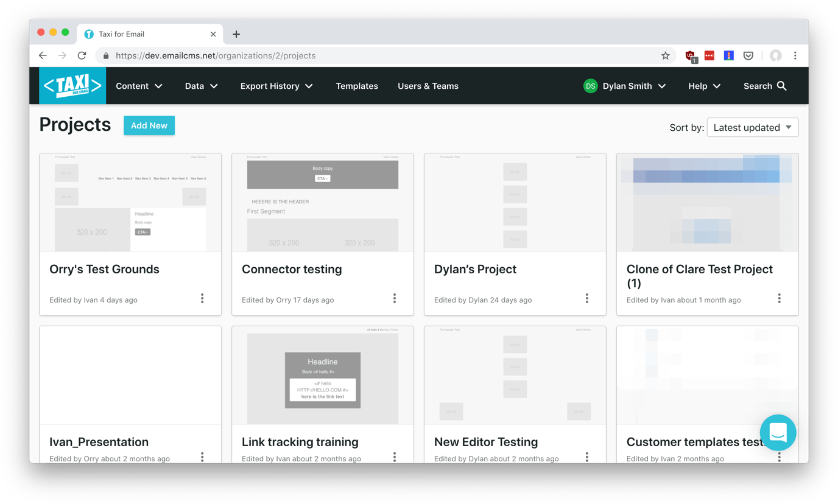Open options menu for Clone of Clare Test Project

tap(779, 298)
